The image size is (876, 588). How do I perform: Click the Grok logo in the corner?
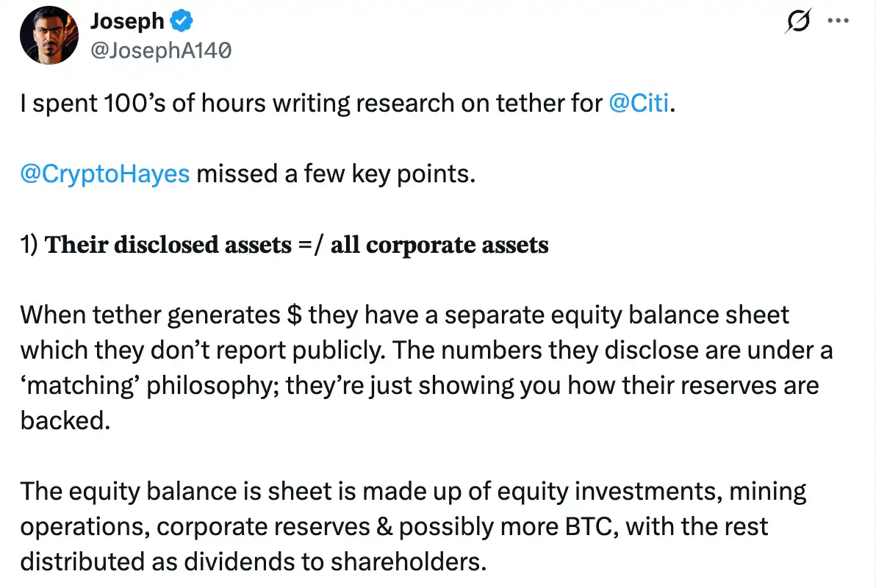click(797, 22)
